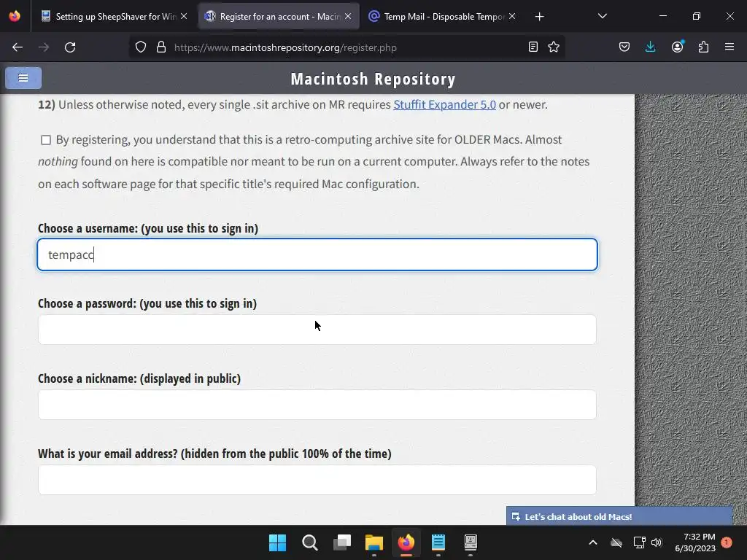Go back to the previous page
The image size is (747, 560).
pyautogui.click(x=18, y=47)
